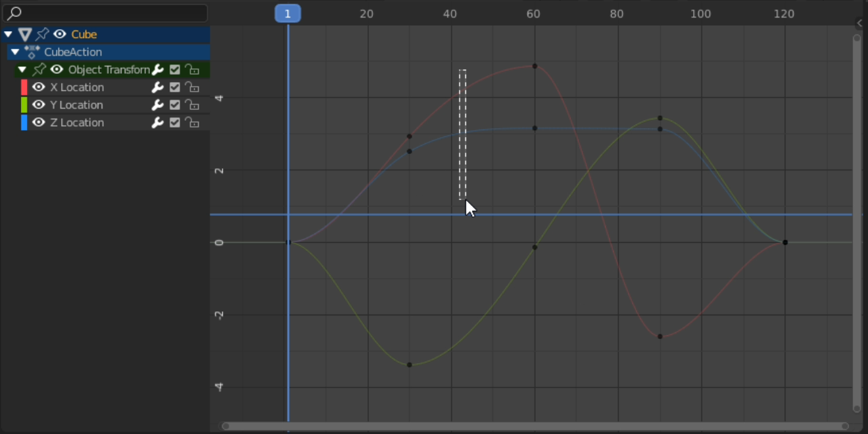Image resolution: width=868 pixels, height=434 pixels.
Task: Toggle visibility of the Cube channel
Action: point(59,34)
